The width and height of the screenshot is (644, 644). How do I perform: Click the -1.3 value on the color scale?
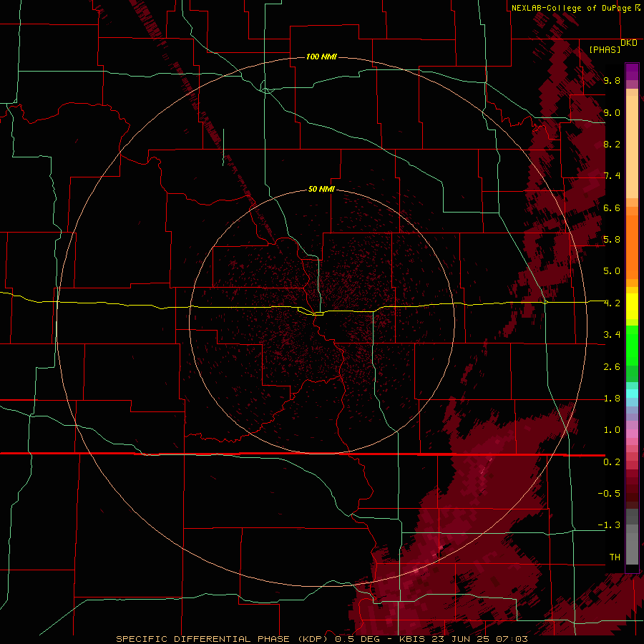[x=609, y=525]
